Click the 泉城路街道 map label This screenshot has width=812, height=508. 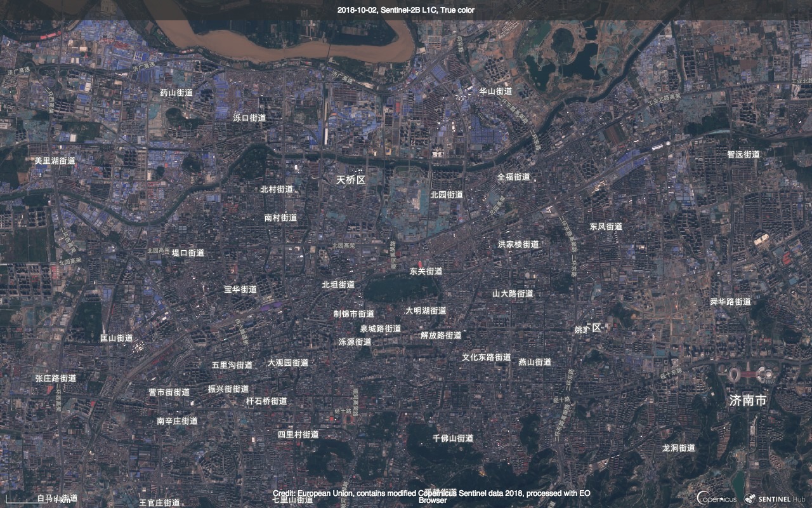pyautogui.click(x=381, y=329)
